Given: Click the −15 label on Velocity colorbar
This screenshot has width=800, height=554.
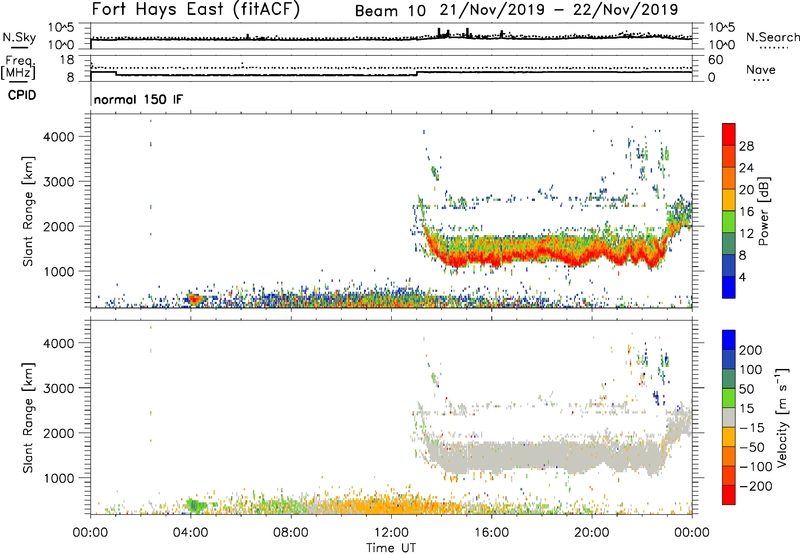Looking at the screenshot, I should point(752,428).
